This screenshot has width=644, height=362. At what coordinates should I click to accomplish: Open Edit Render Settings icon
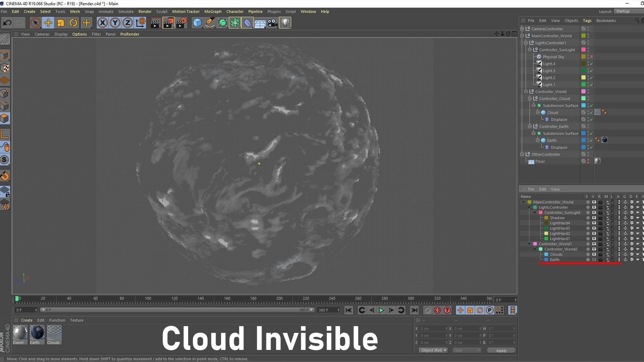[x=181, y=23]
